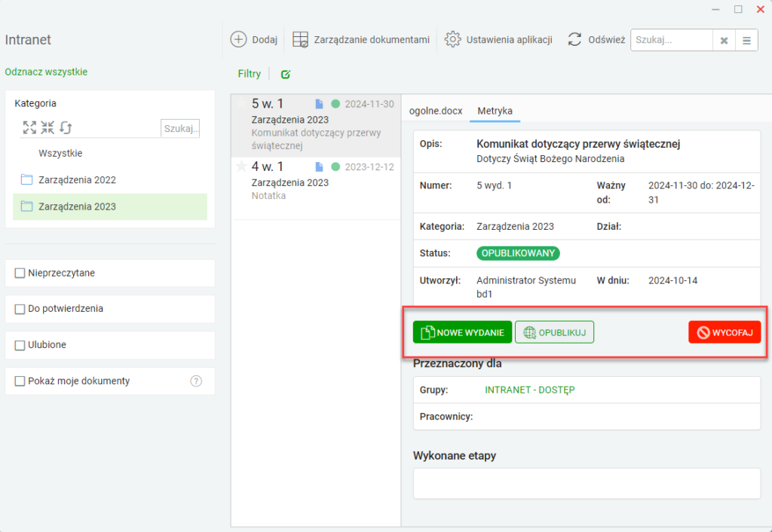Screen dimensions: 772x532
Task: Open INTRANET - DOSTĘP group link
Action: tap(530, 390)
